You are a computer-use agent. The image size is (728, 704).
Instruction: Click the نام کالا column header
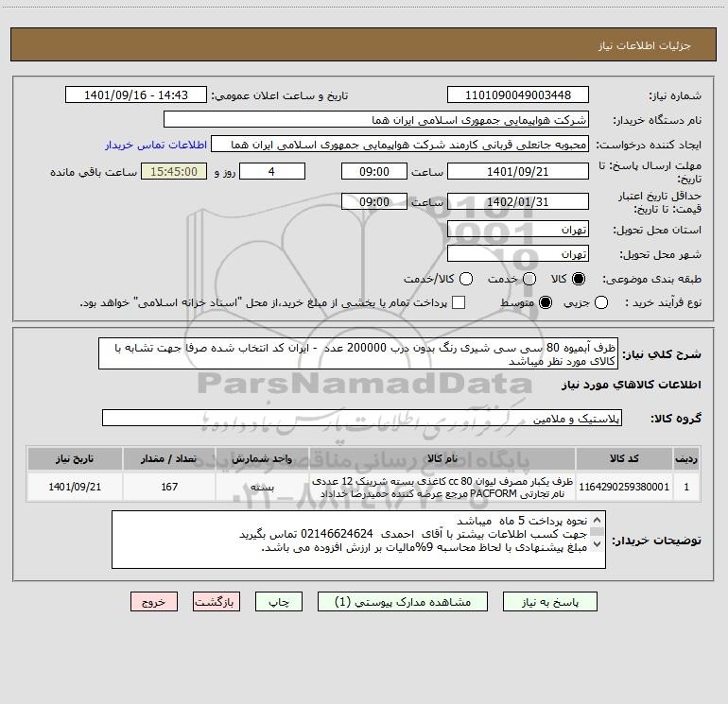point(442,458)
